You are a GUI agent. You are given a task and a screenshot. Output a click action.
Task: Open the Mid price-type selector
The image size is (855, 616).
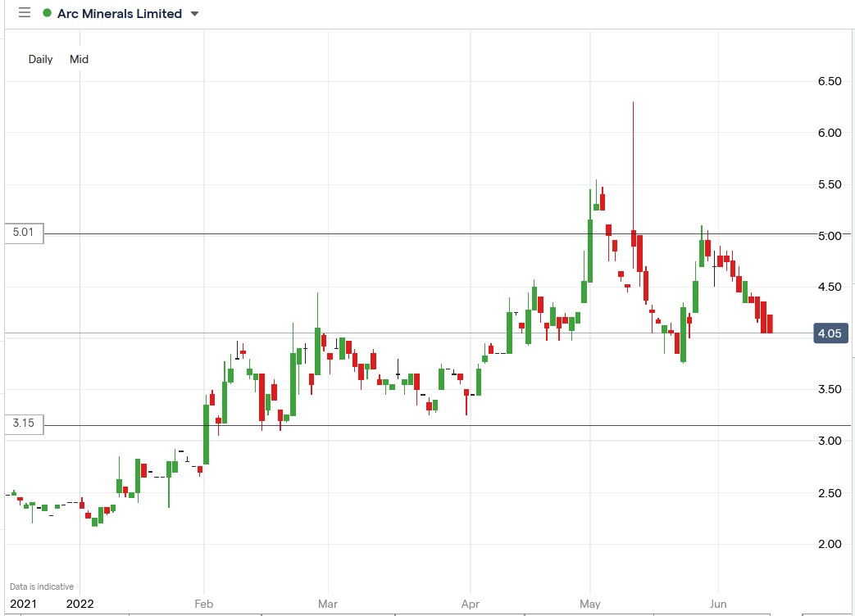point(78,59)
